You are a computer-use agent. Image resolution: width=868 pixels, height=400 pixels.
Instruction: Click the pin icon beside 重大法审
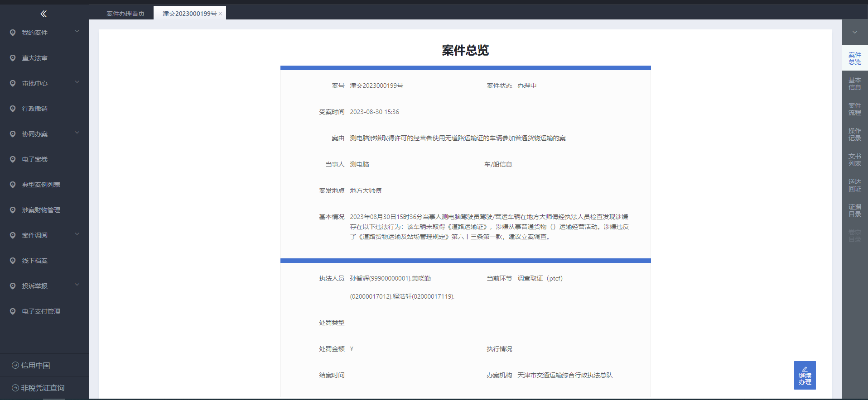point(13,58)
